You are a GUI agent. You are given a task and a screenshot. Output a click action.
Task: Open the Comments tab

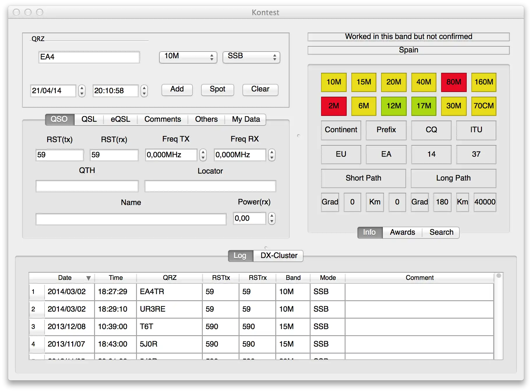163,119
